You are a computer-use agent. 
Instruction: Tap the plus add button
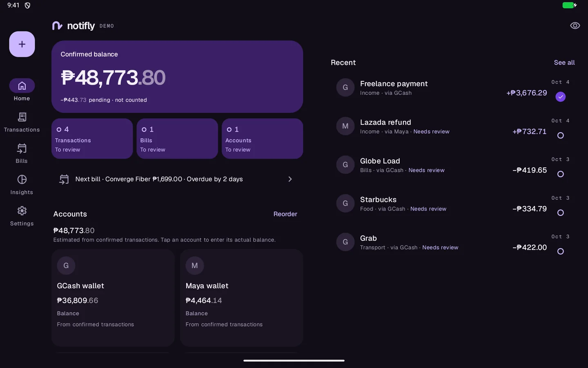pos(22,44)
